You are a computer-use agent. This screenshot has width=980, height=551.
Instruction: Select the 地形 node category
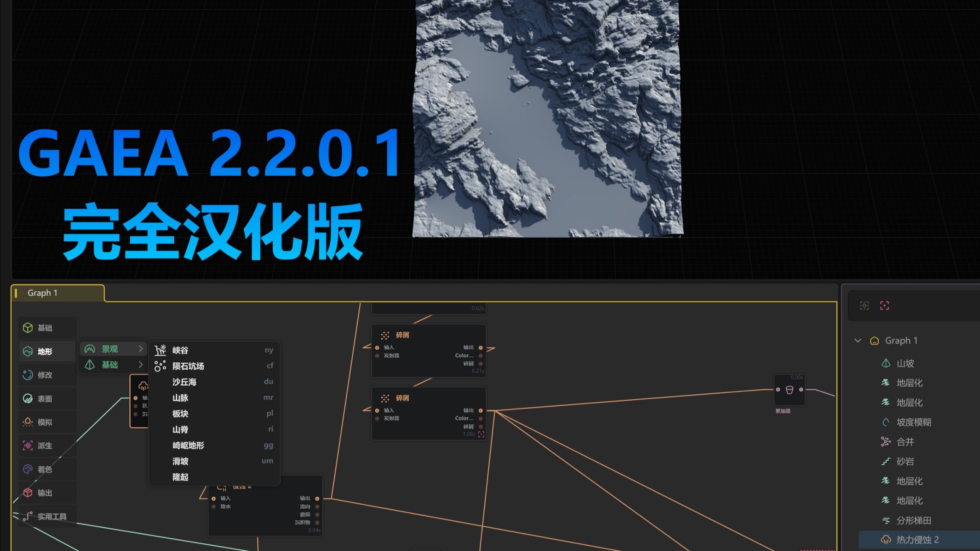click(47, 351)
